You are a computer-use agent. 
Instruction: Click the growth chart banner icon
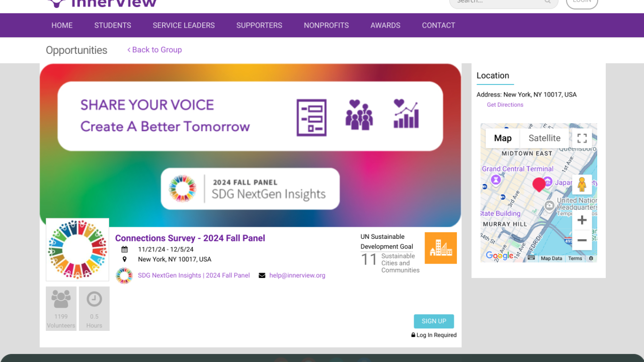[407, 114]
